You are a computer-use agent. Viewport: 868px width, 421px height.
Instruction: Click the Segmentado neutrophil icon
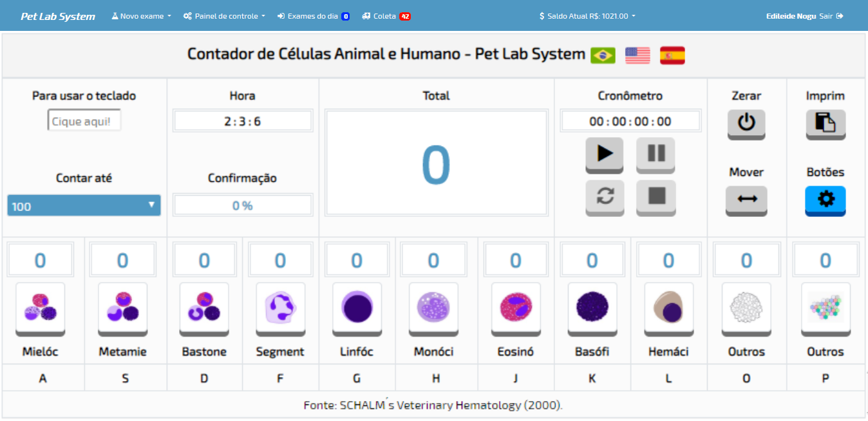tap(280, 308)
